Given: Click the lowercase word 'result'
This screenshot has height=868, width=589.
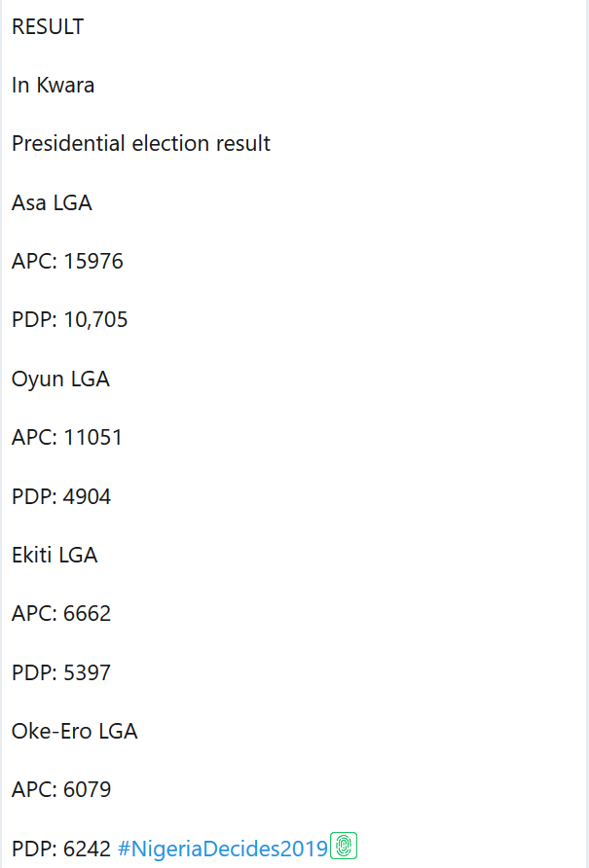Looking at the screenshot, I should pos(244,144).
